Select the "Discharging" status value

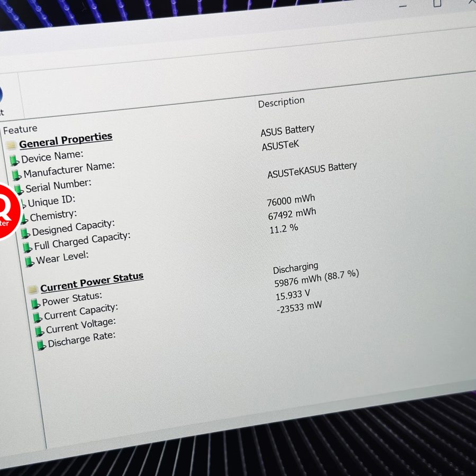point(295,268)
